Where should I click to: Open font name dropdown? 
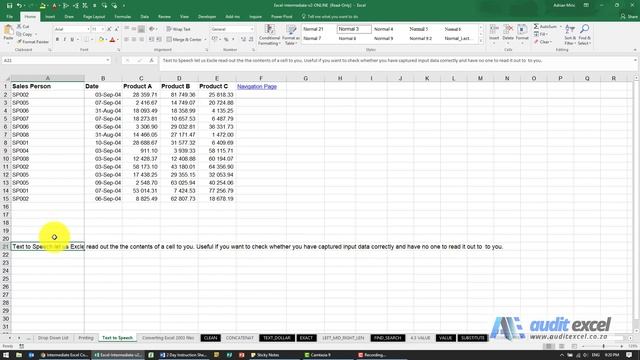tap(88, 29)
